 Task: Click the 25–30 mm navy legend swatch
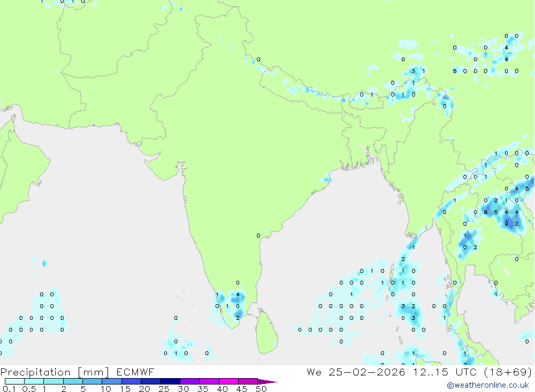170,381
